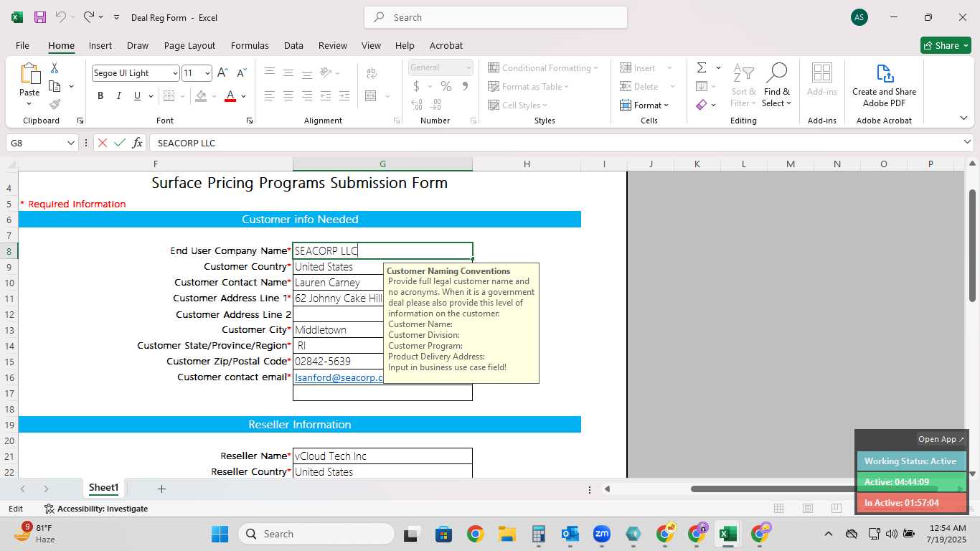Viewport: 980px width, 551px height.
Task: Click the Borders icon
Action: [x=169, y=95]
